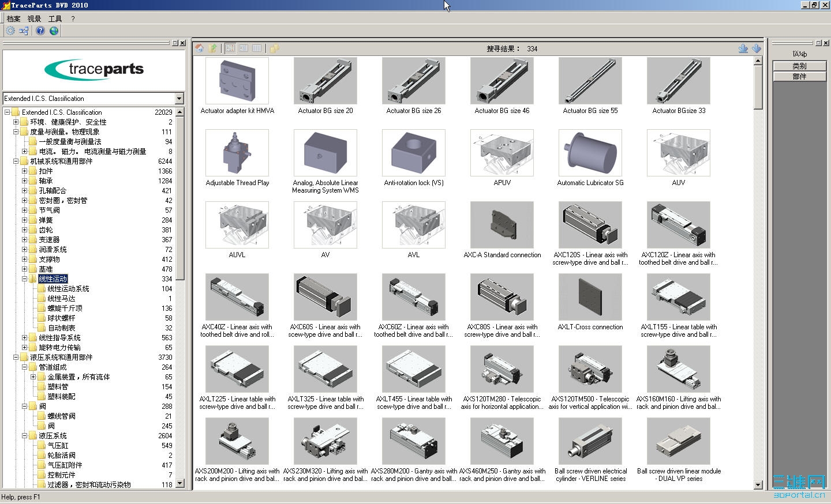
Task: Expand the 扣件 tree node
Action: click(x=25, y=171)
